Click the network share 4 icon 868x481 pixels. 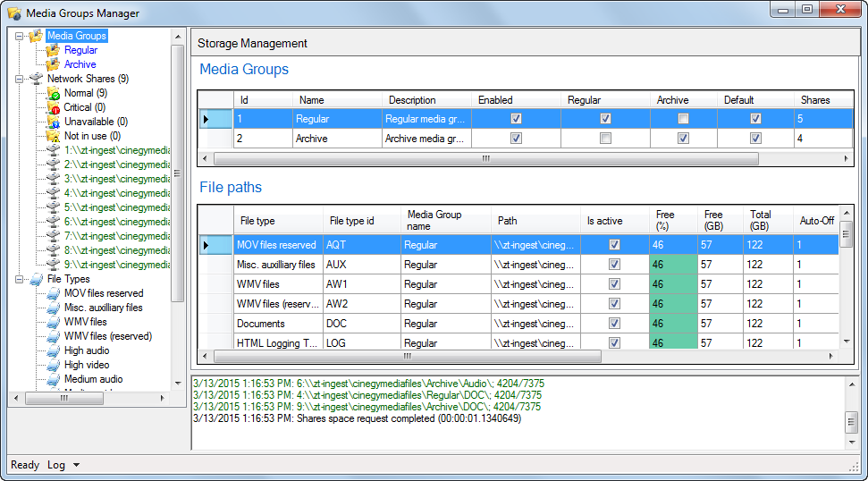pyautogui.click(x=53, y=193)
